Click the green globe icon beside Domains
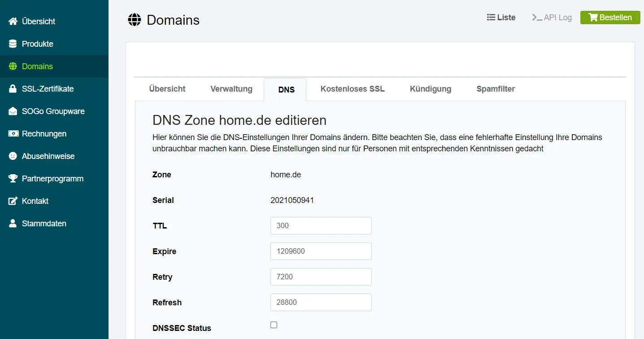Viewport: 644px width, 339px height. pos(13,66)
